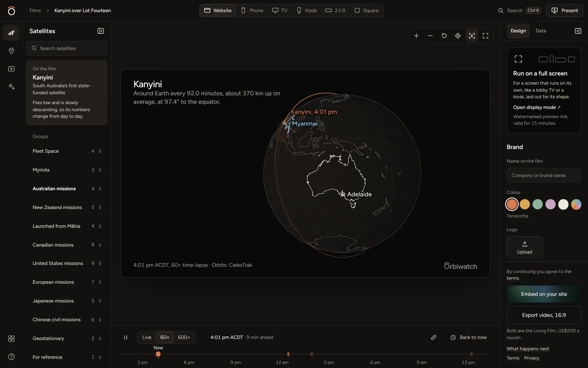The image size is (588, 368).
Task: Open the Present mode
Action: tap(564, 11)
